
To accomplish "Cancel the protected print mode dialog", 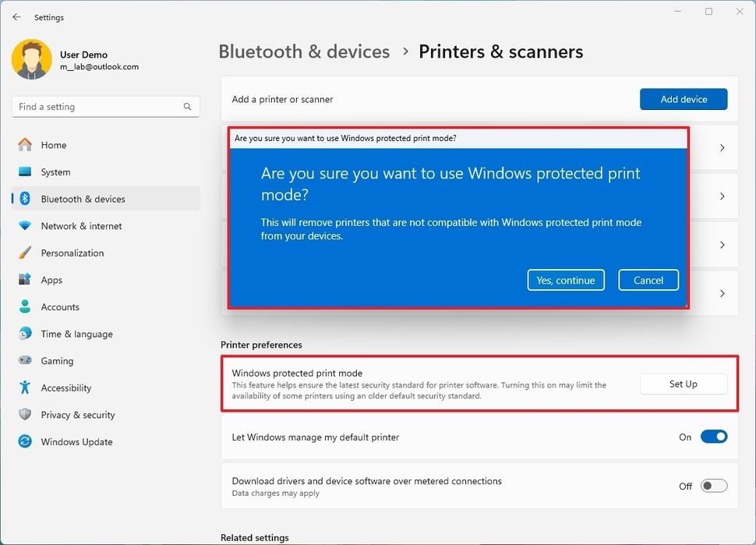I will click(x=648, y=280).
